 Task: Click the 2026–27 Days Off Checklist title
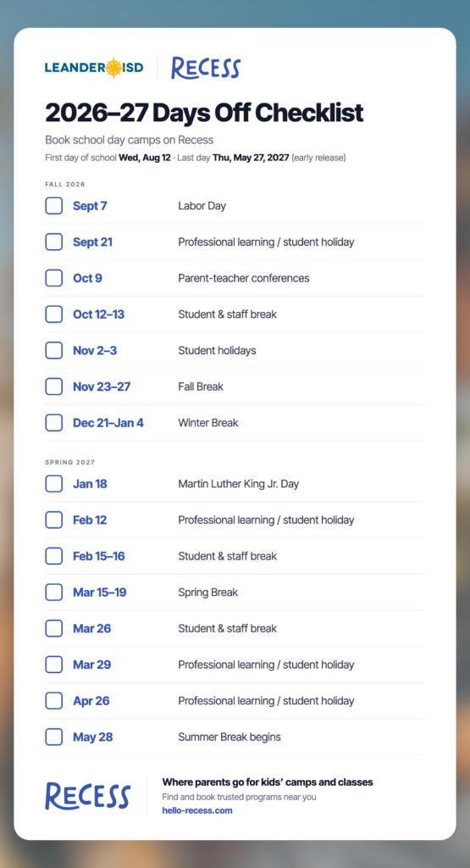point(204,113)
